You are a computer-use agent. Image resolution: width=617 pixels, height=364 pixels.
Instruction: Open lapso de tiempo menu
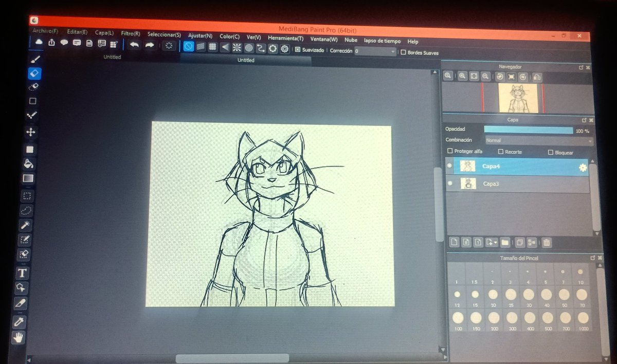tap(383, 41)
